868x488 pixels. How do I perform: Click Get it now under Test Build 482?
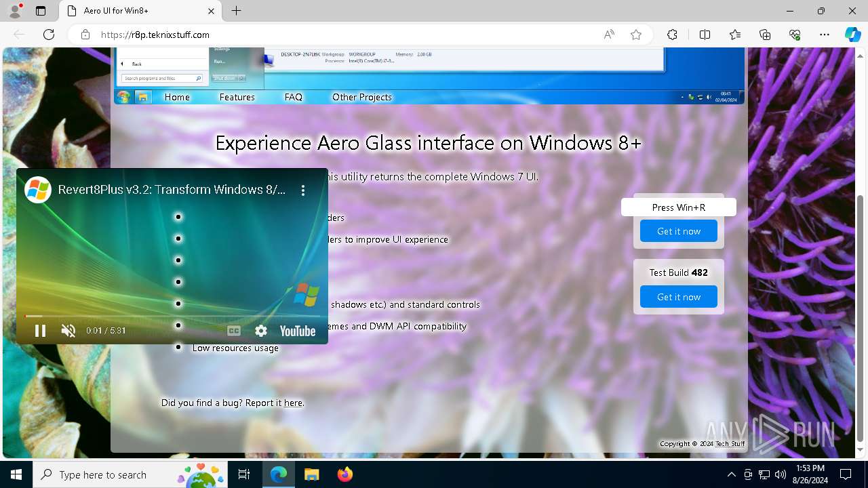679,297
